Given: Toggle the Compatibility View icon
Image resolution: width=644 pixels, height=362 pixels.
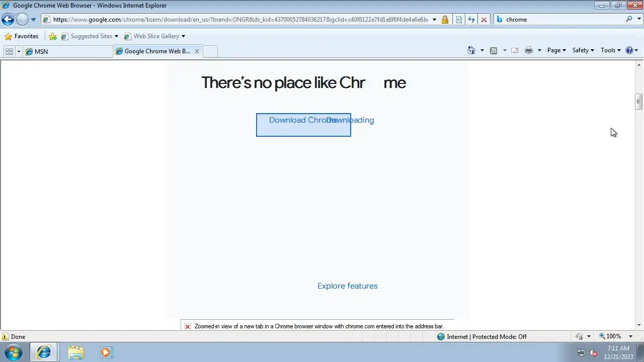Looking at the screenshot, I should point(459,20).
